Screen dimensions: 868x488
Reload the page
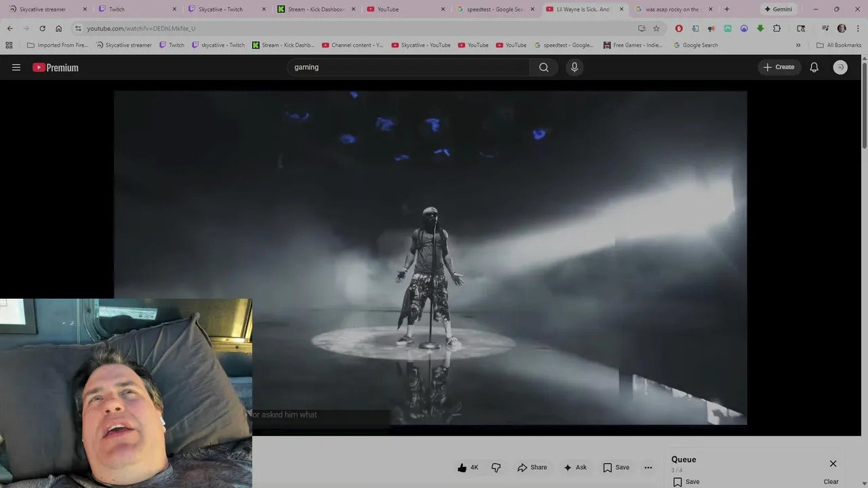coord(42,28)
